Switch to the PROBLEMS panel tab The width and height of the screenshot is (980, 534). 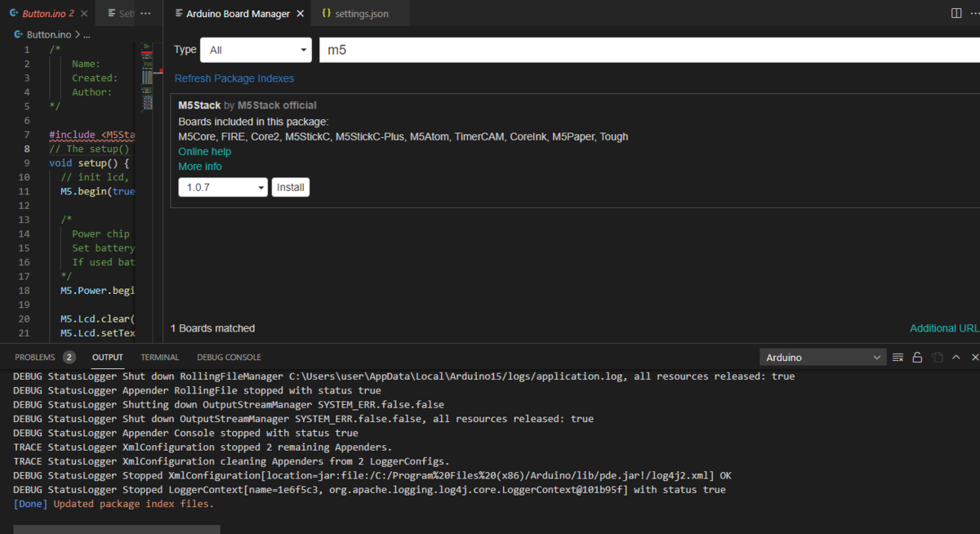point(35,358)
